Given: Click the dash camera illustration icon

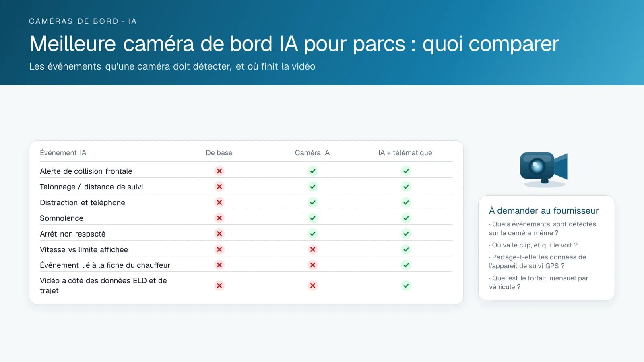Looking at the screenshot, I should click(x=544, y=169).
